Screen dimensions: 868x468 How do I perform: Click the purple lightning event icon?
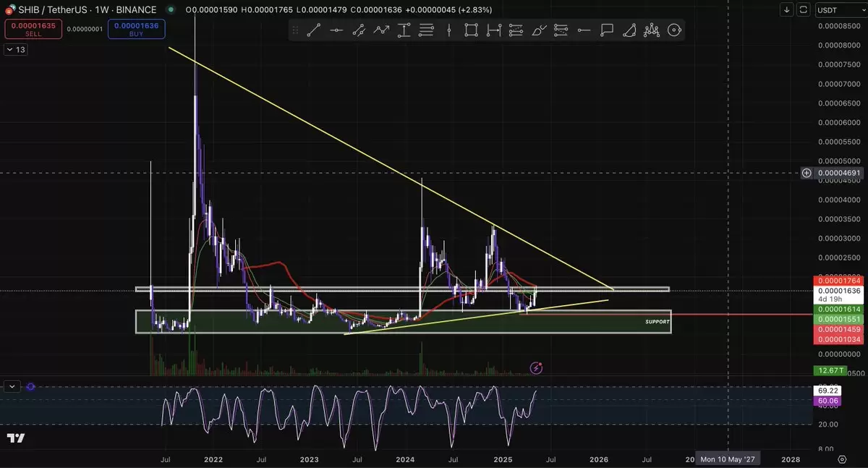(536, 368)
